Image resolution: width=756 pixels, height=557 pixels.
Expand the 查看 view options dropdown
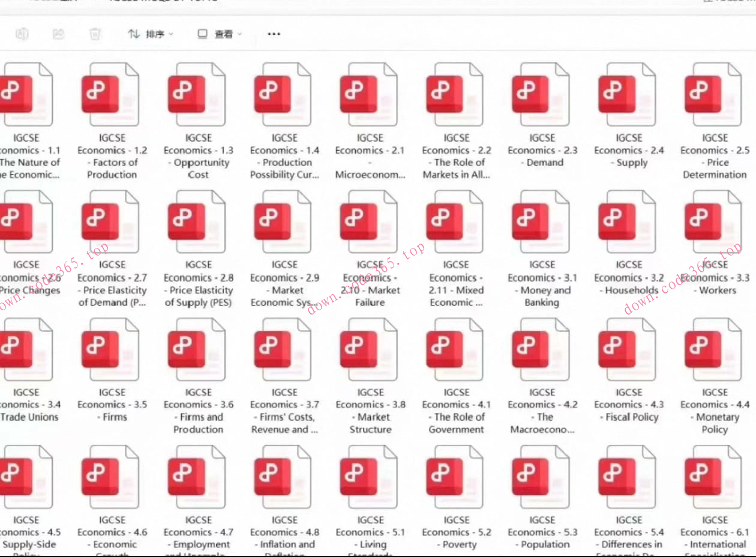point(222,34)
